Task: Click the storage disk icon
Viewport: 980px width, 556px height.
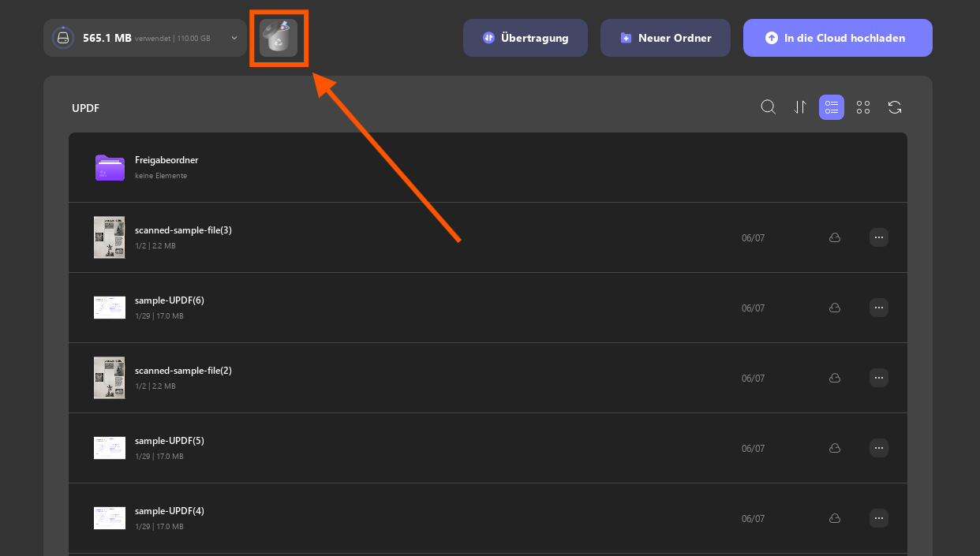Action: pos(63,38)
